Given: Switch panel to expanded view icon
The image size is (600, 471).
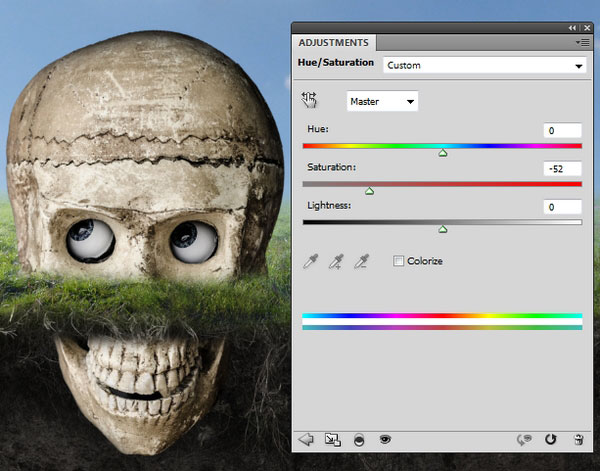Looking at the screenshot, I should [x=333, y=440].
